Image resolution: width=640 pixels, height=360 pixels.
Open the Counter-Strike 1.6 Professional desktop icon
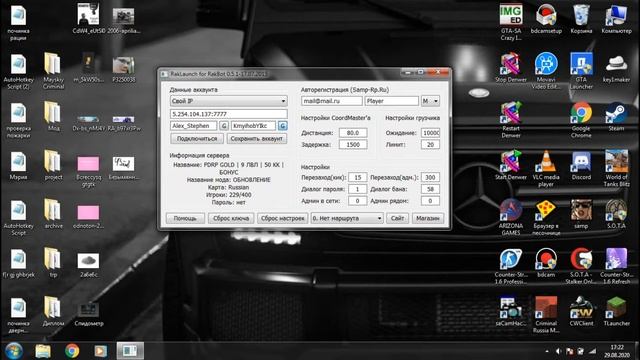(x=511, y=265)
